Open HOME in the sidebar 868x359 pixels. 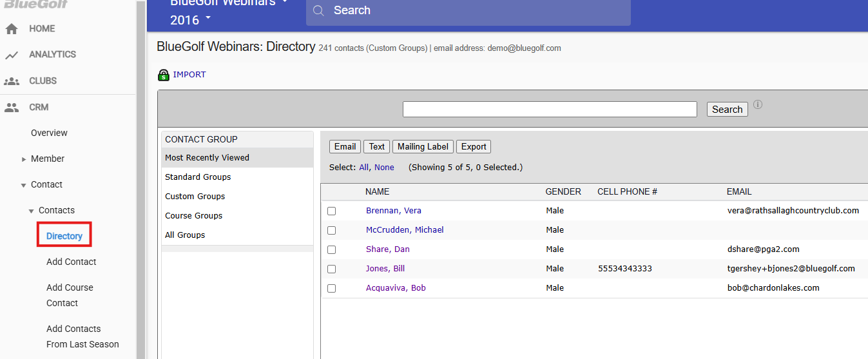pyautogui.click(x=42, y=29)
